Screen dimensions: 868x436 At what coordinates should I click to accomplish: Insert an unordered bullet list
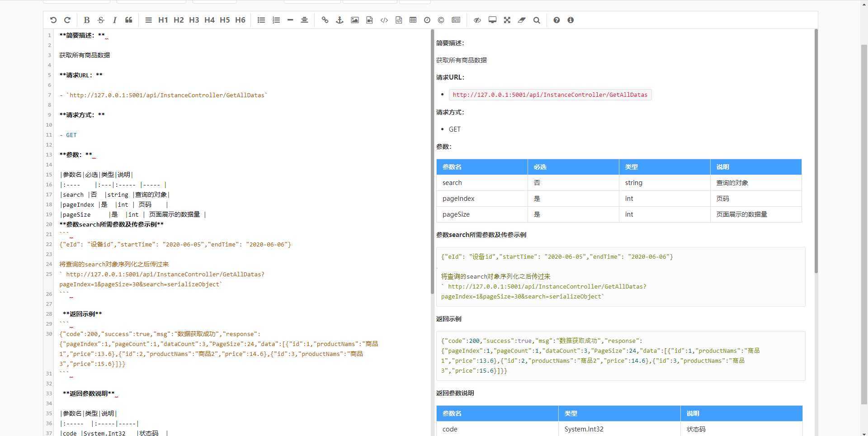(261, 20)
